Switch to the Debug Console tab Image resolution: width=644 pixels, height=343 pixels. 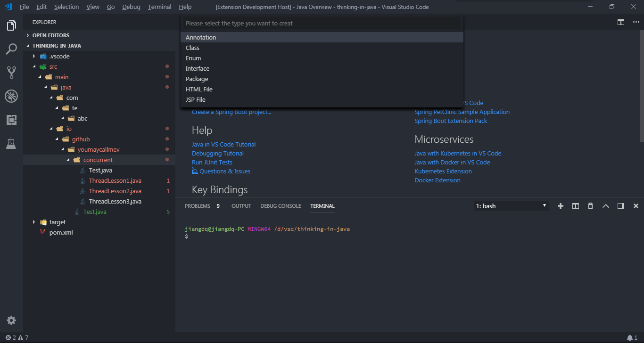281,206
